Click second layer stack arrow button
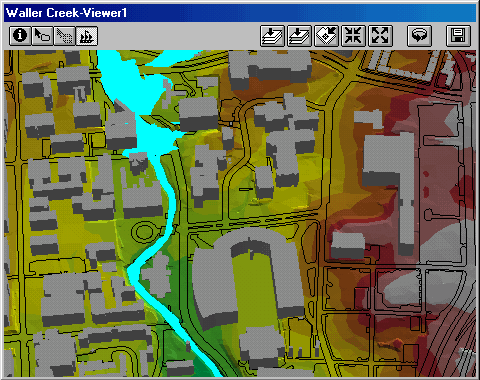480x380 pixels. (x=299, y=36)
